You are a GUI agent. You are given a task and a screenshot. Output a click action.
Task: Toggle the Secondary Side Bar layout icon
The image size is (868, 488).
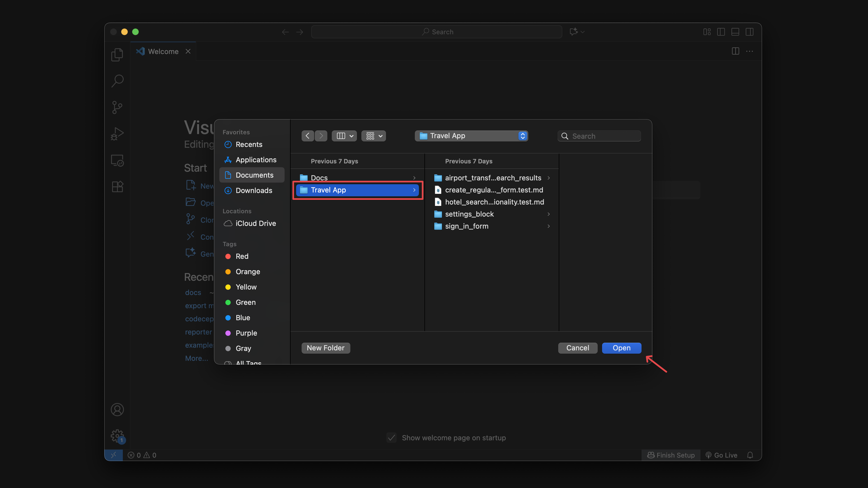[x=750, y=32]
